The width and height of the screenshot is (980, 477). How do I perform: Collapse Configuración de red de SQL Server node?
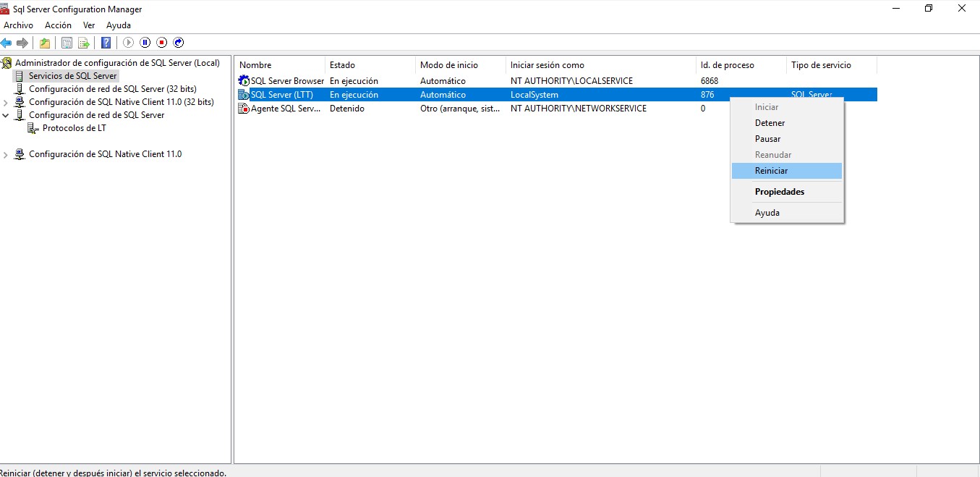6,115
